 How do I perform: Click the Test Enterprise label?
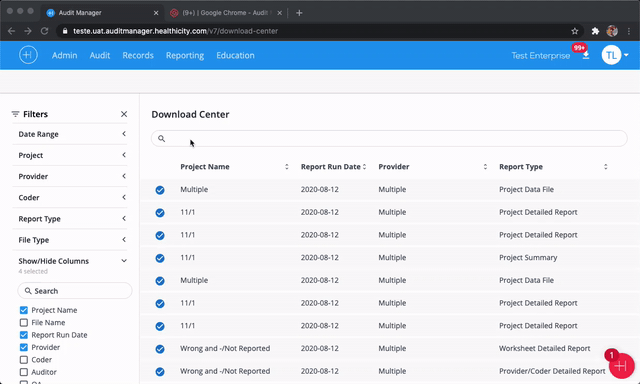(541, 55)
